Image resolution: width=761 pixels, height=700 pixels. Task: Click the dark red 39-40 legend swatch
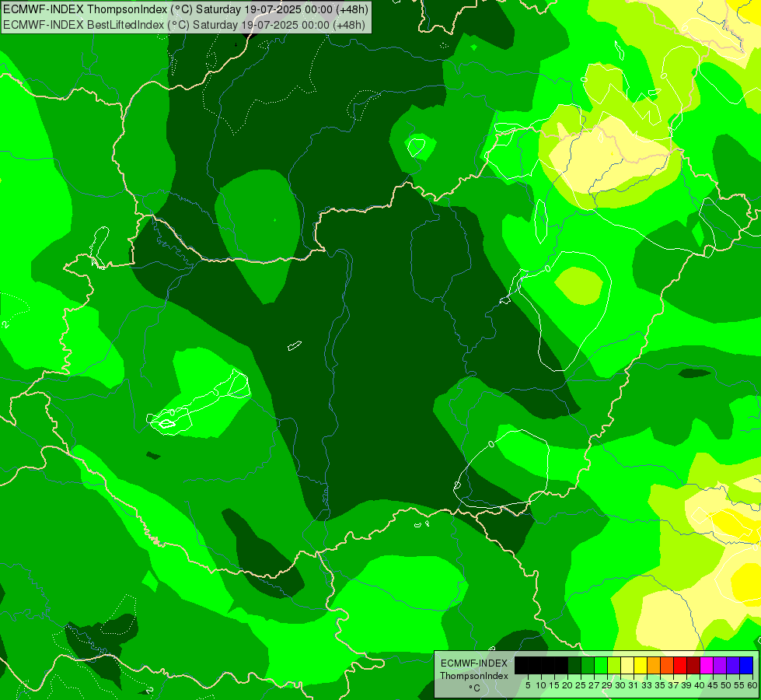[x=693, y=665]
